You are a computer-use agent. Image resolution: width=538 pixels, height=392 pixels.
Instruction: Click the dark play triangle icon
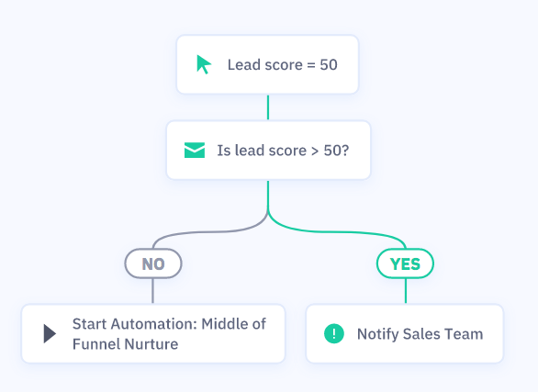[50, 333]
